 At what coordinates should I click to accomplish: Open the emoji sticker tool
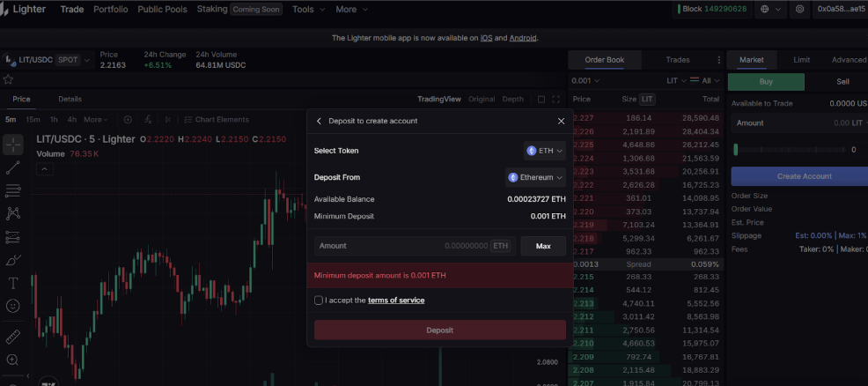point(13,306)
